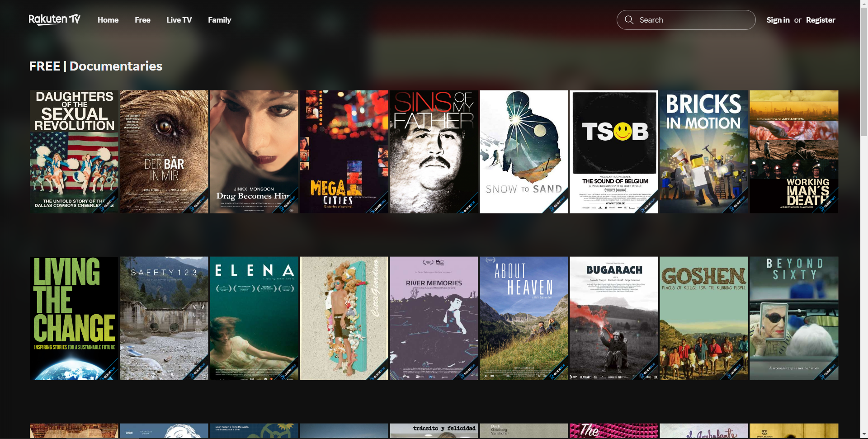Choose the Elena documentary poster
The height and width of the screenshot is (439, 868).
click(254, 318)
